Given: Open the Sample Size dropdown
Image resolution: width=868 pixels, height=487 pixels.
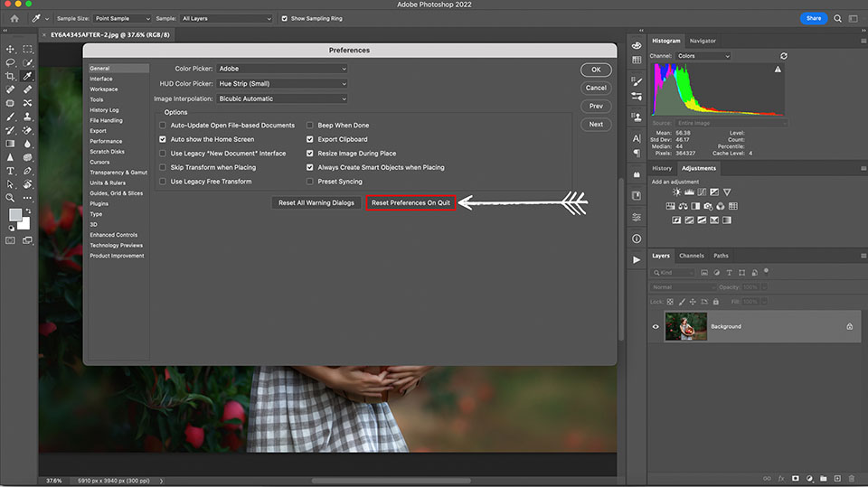Looking at the screenshot, I should [x=122, y=18].
